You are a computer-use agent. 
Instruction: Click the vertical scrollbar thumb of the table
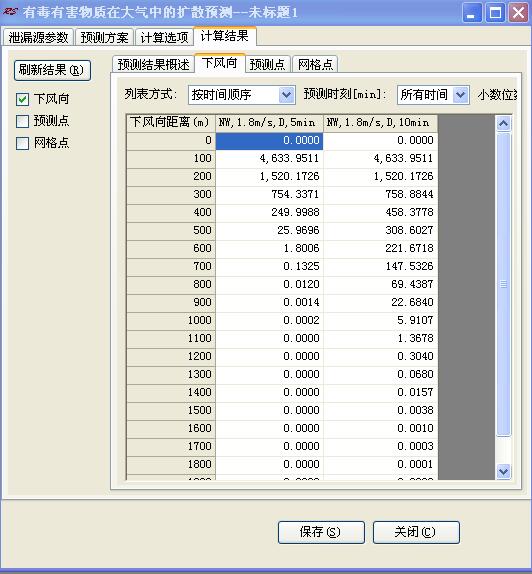(x=503, y=284)
